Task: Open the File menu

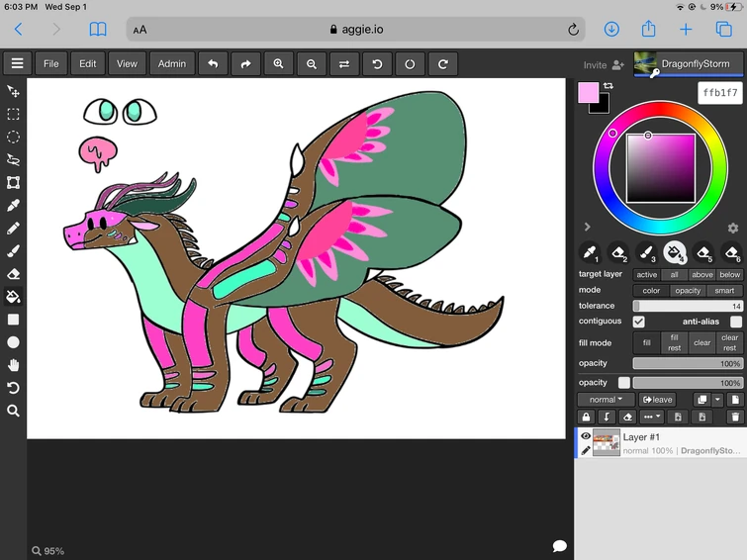Action: (51, 64)
